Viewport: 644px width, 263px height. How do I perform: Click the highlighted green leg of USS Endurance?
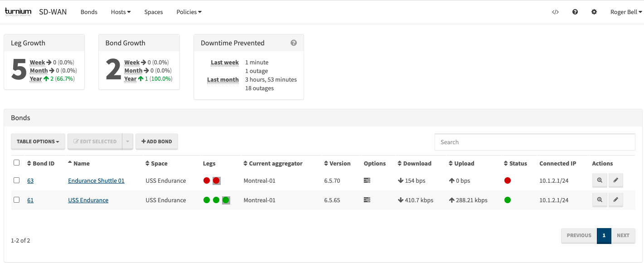pos(226,200)
